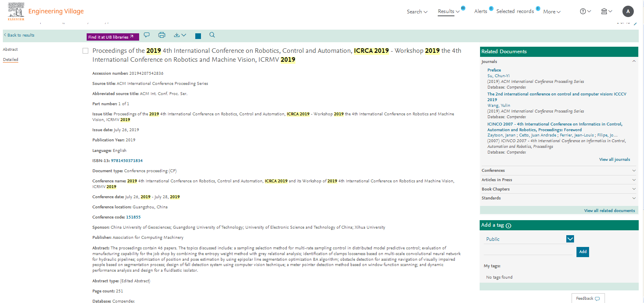The image size is (644, 303).
Task: Open the ICINCO 2007 related document link
Action: pos(554,127)
